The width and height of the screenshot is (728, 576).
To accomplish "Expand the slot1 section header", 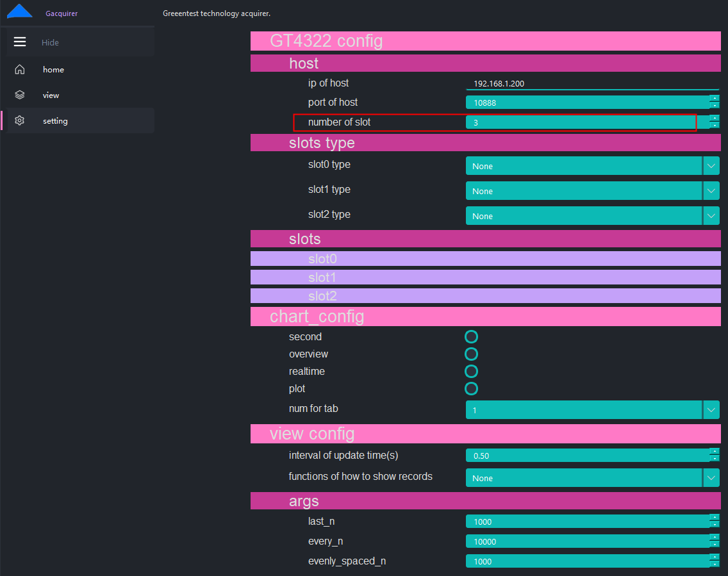I will [x=486, y=277].
